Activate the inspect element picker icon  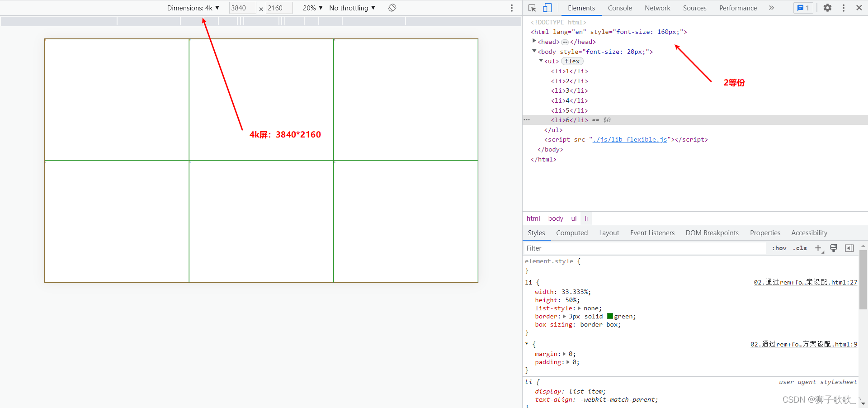pyautogui.click(x=532, y=8)
